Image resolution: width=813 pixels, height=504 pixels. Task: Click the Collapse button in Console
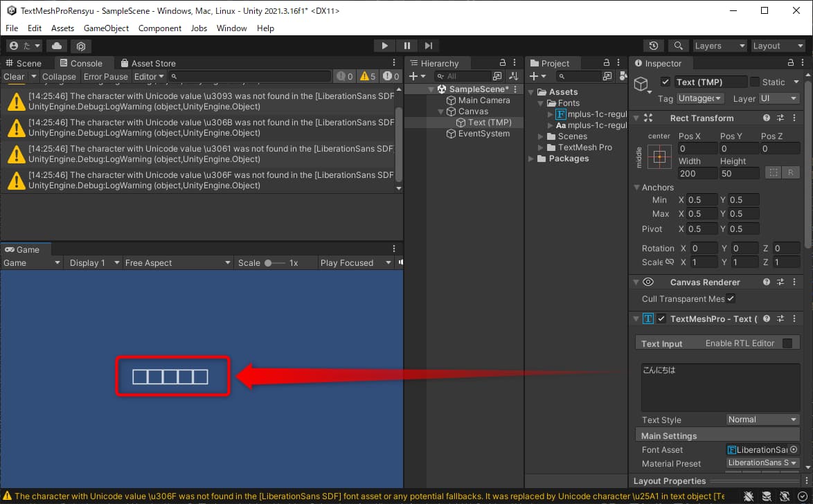tap(59, 77)
